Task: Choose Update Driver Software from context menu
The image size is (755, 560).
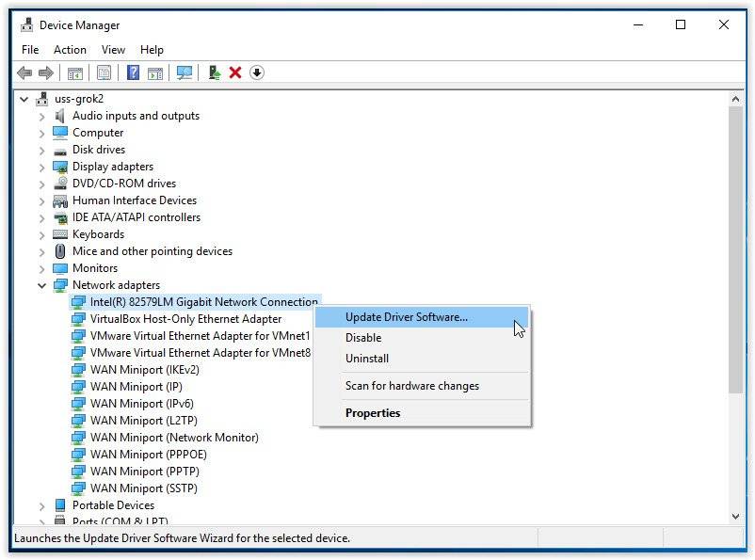Action: [422, 317]
